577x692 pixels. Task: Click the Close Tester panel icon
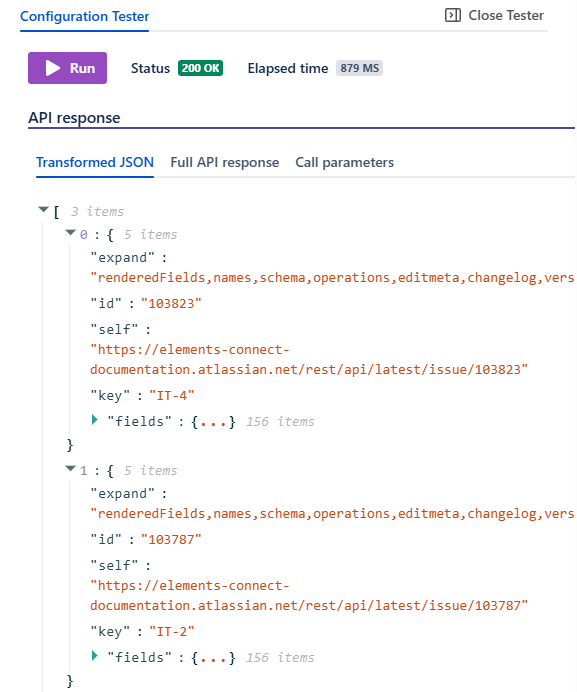(453, 15)
